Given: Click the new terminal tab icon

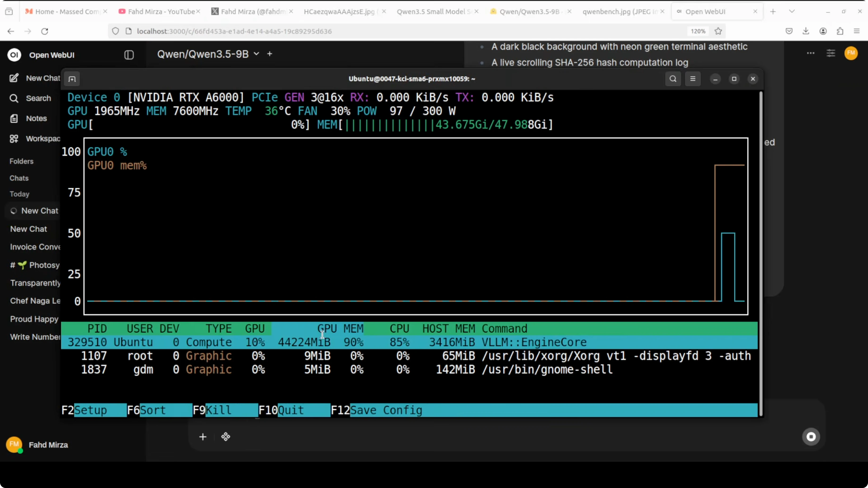Looking at the screenshot, I should [x=72, y=79].
